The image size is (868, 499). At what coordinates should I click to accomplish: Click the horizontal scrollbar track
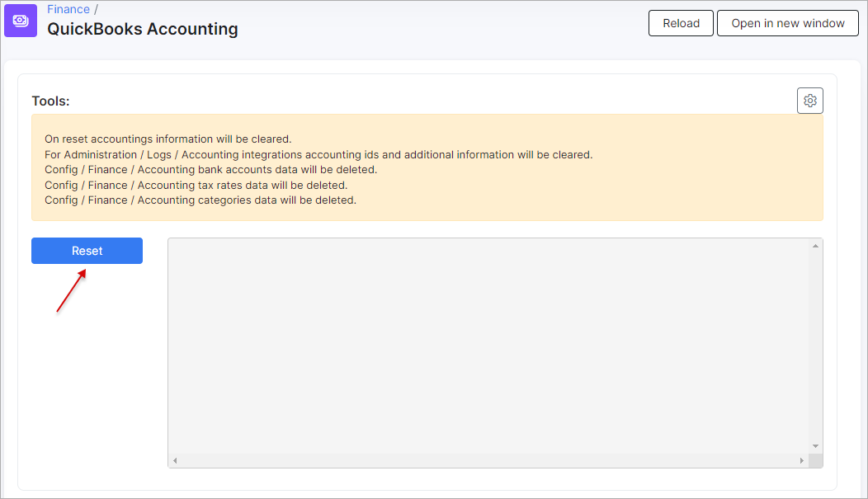(487, 460)
